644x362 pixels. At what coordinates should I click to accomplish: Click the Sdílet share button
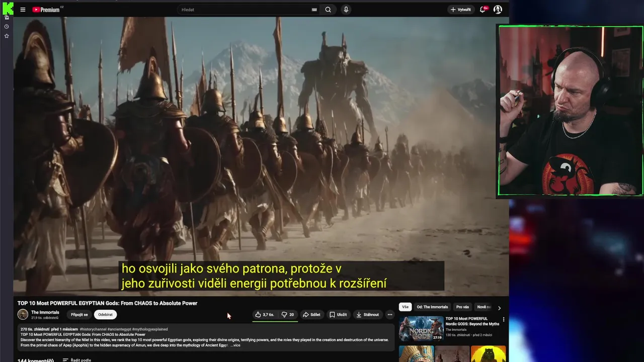pos(311,315)
